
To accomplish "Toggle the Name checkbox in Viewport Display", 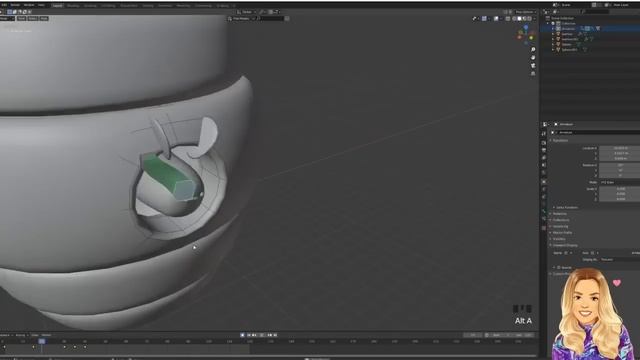I will [x=566, y=253].
